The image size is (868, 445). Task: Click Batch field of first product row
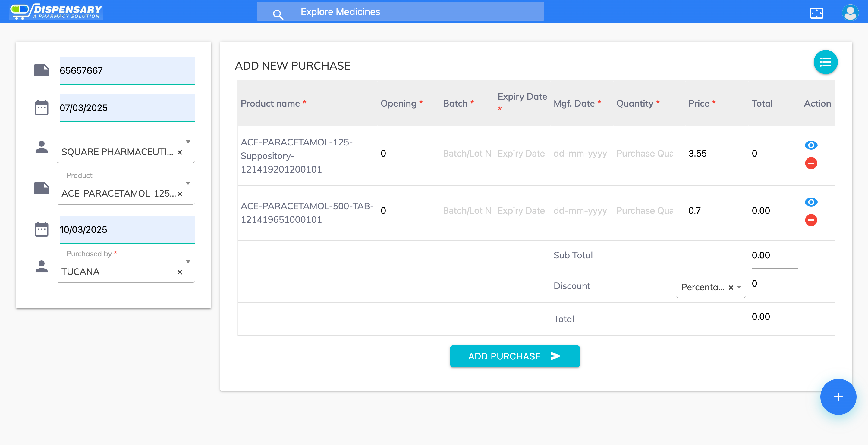click(467, 154)
